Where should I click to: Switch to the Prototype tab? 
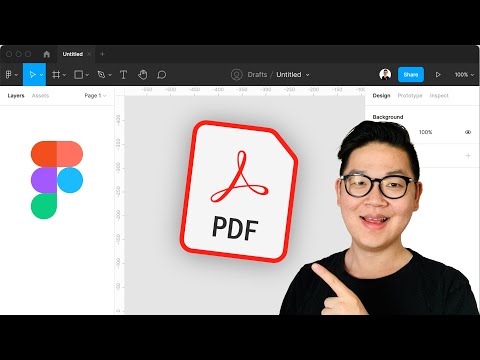410,96
